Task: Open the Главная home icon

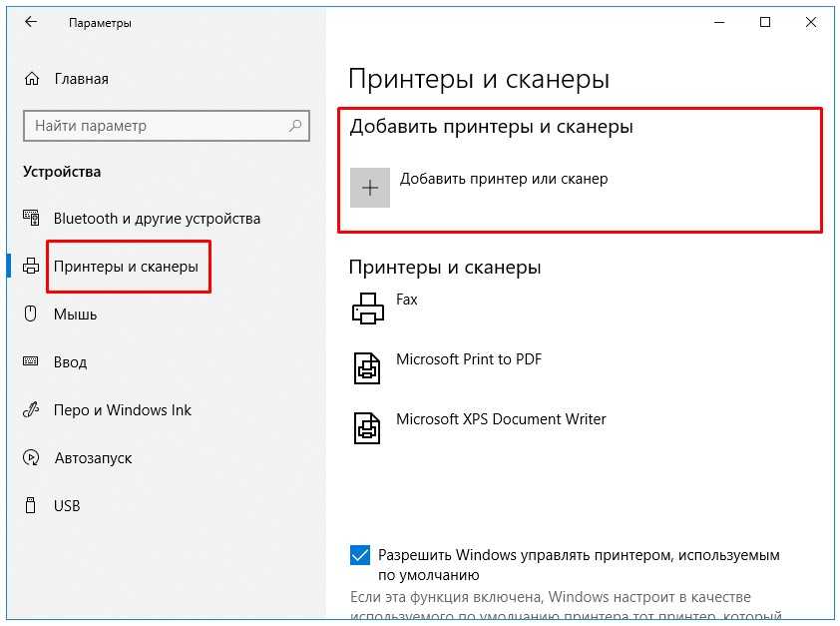Action: (x=32, y=79)
